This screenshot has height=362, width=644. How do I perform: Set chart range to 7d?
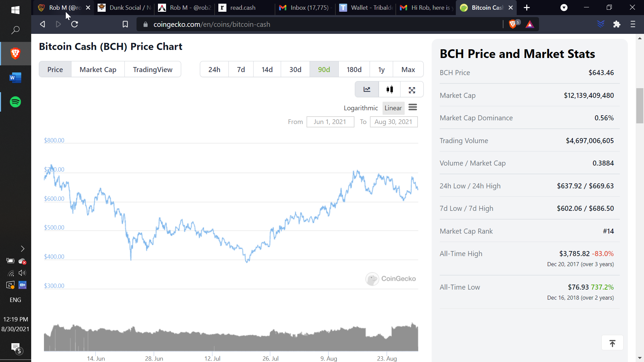click(241, 69)
